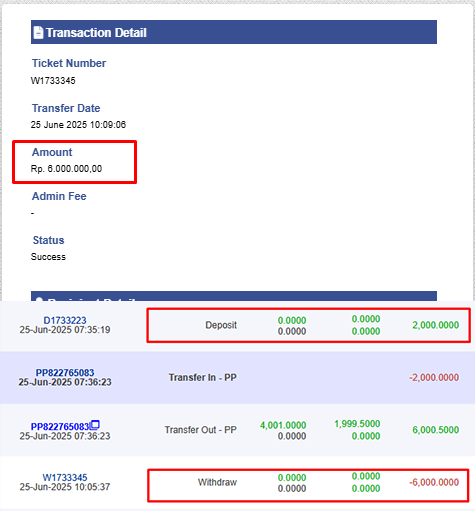This screenshot has width=475, height=511.
Task: Click the Withdraw transaction type cell
Action: [x=217, y=482]
